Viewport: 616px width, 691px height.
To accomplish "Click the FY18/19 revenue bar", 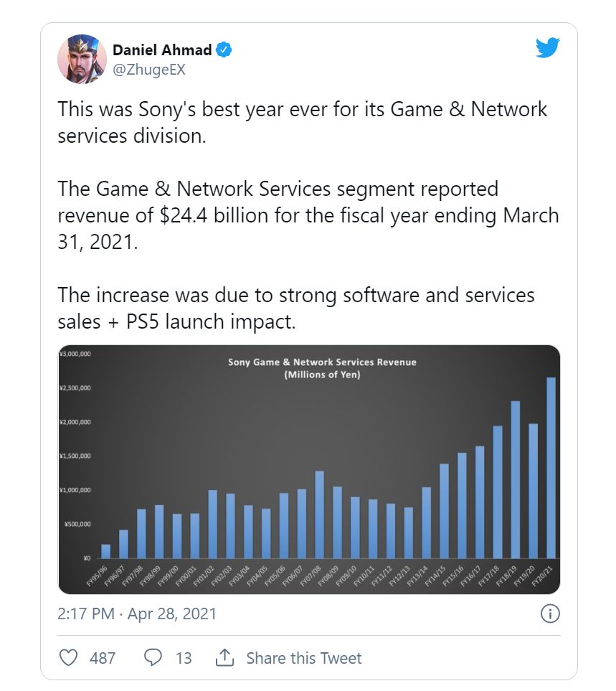I will [515, 479].
